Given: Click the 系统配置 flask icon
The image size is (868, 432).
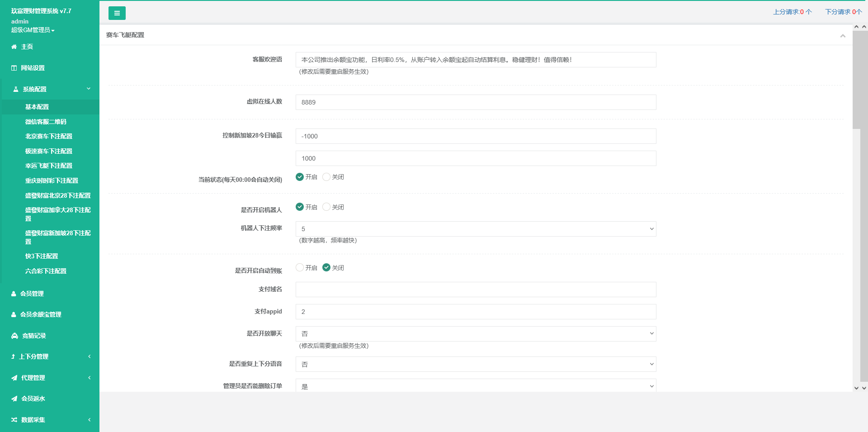Looking at the screenshot, I should point(16,89).
